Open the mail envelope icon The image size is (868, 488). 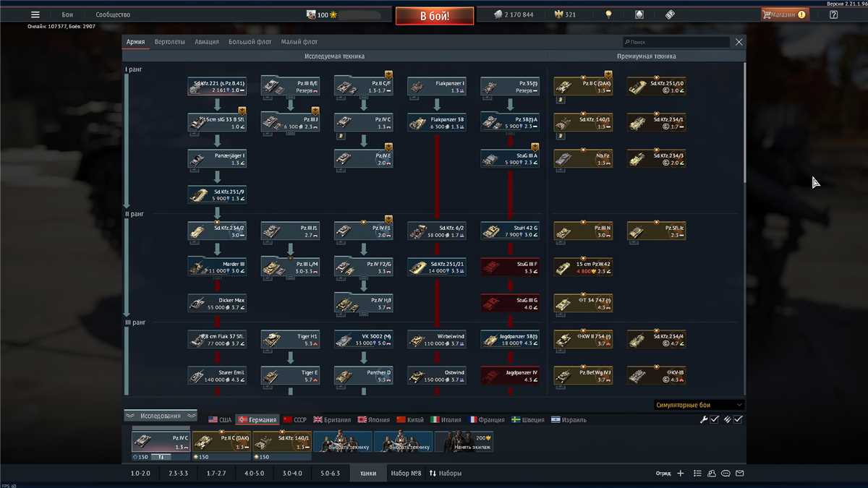[x=740, y=474]
